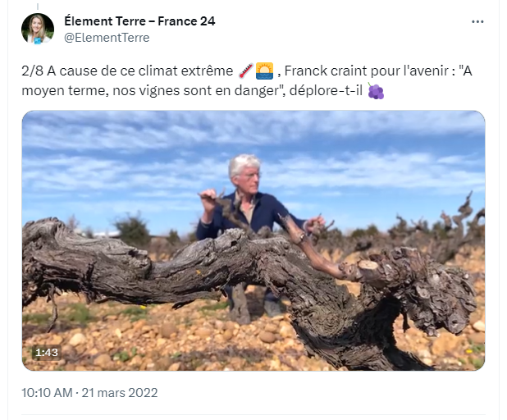The height and width of the screenshot is (420, 507).
Task: Click the tweet text starting with 2/8
Action: pyautogui.click(x=247, y=80)
